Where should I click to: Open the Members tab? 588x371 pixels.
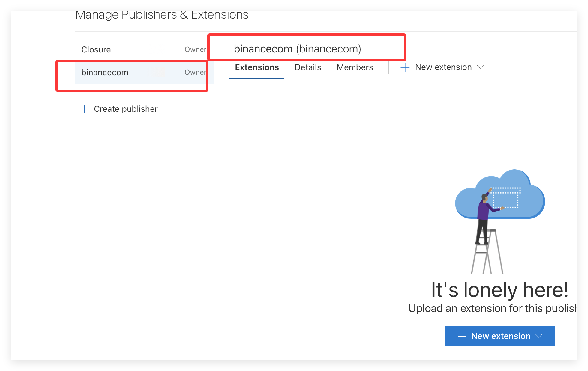(355, 67)
